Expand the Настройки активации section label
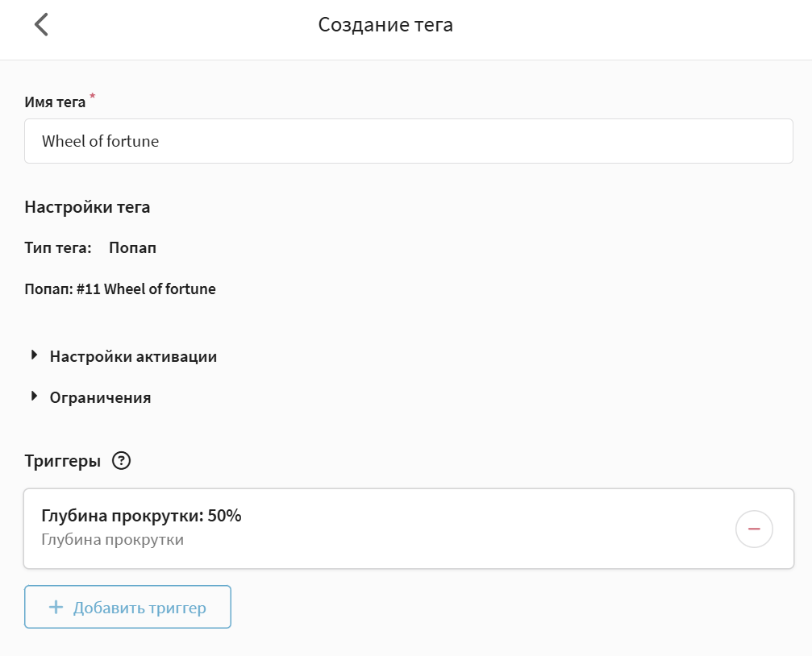The height and width of the screenshot is (656, 812). [x=133, y=356]
